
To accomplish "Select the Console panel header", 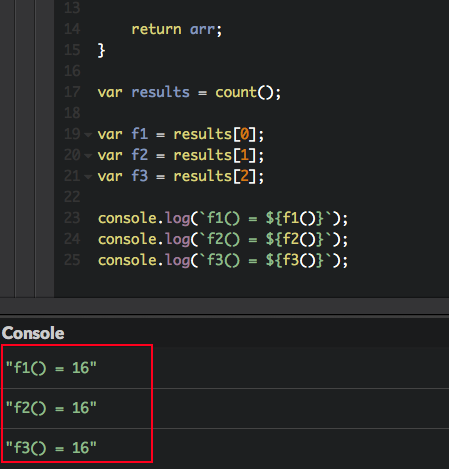I will pos(33,333).
